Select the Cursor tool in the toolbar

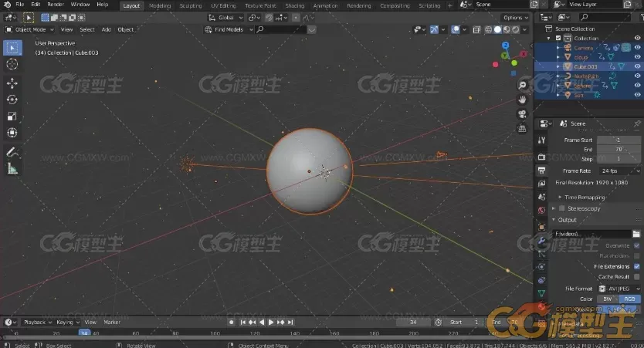click(12, 64)
